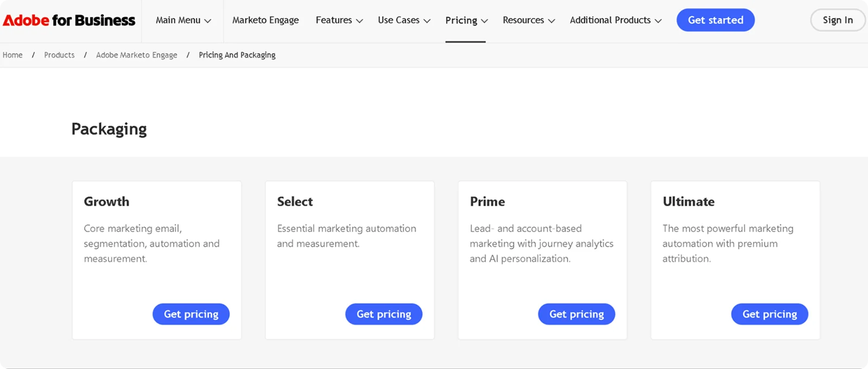Click the Growth card title
This screenshot has height=369, width=868.
[x=106, y=201]
